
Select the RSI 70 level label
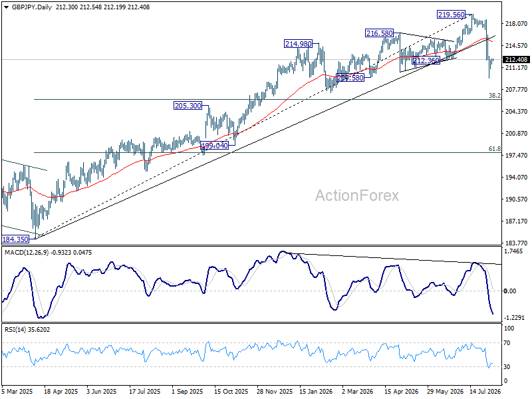coord(507,343)
